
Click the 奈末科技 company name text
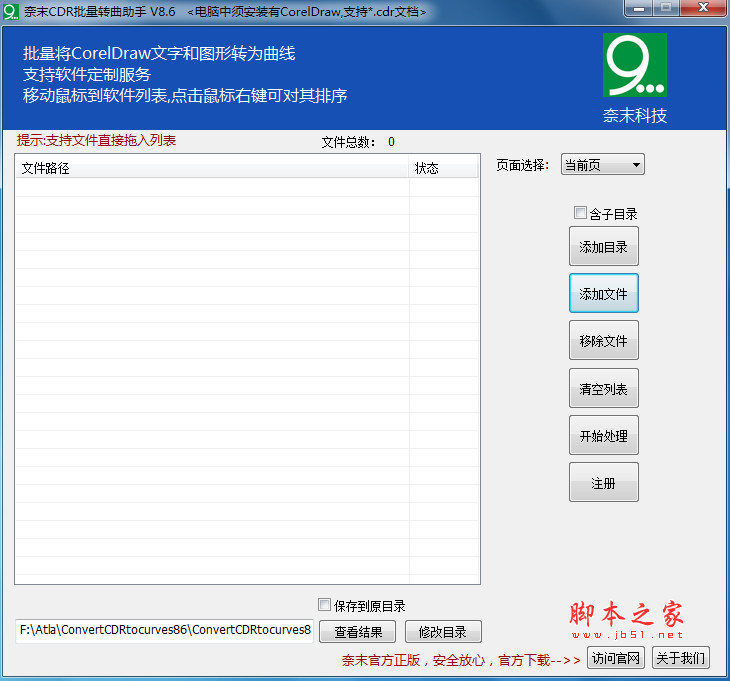635,115
